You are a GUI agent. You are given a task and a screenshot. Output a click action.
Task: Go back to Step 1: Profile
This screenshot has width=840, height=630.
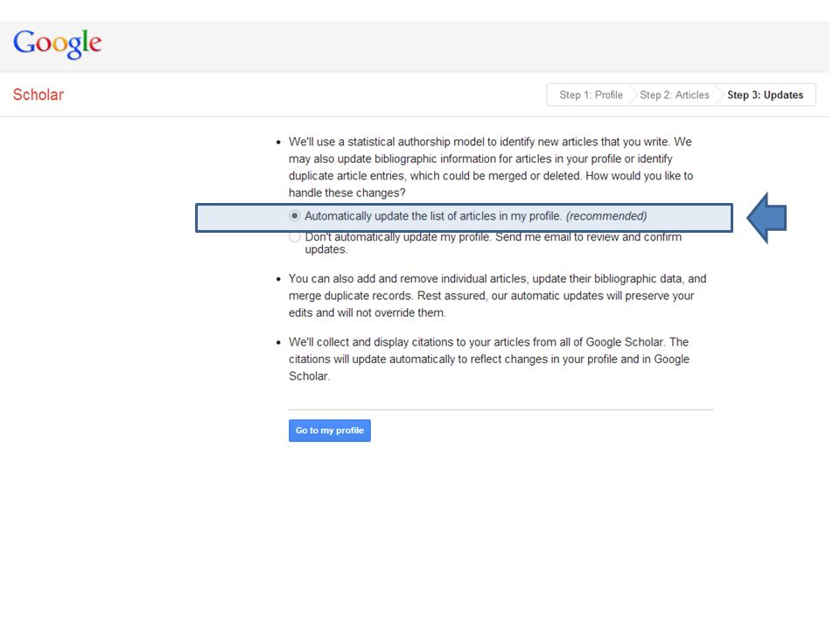[x=591, y=94]
